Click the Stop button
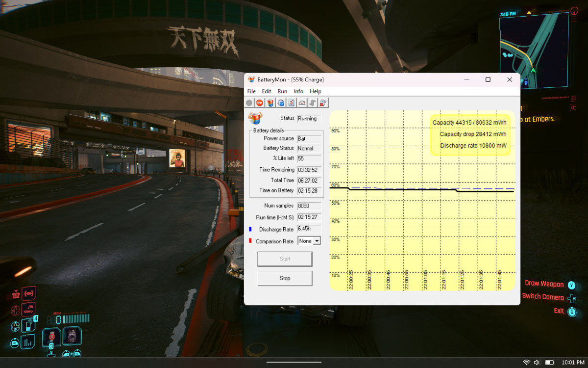The height and width of the screenshot is (368, 588). [285, 278]
